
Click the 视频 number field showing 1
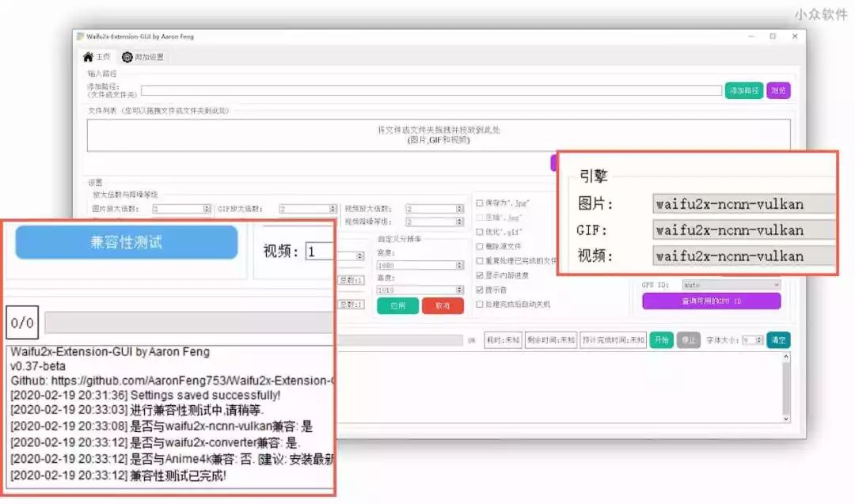[320, 251]
